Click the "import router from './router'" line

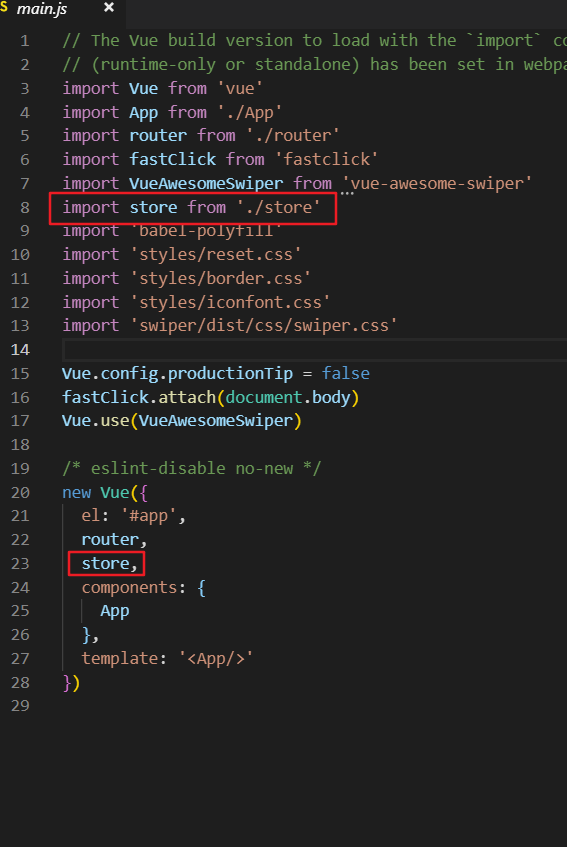(x=201, y=136)
